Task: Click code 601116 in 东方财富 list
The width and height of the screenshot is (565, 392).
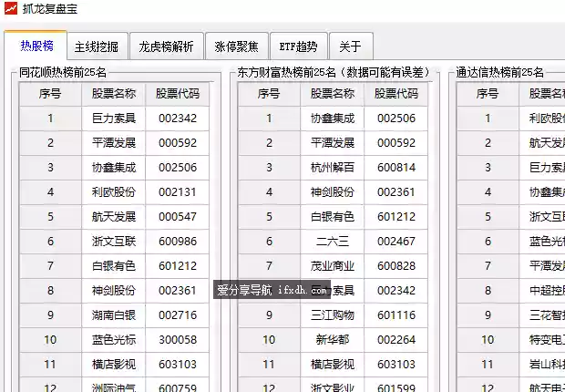Action: [396, 315]
